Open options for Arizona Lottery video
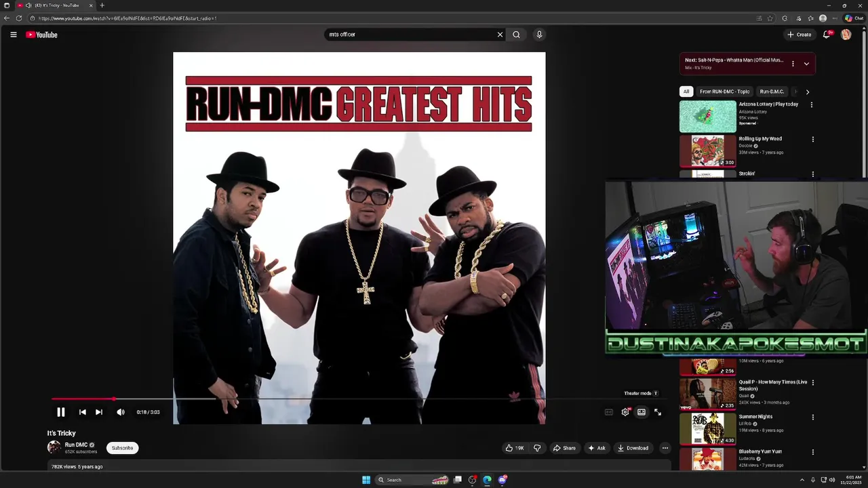 (x=812, y=105)
